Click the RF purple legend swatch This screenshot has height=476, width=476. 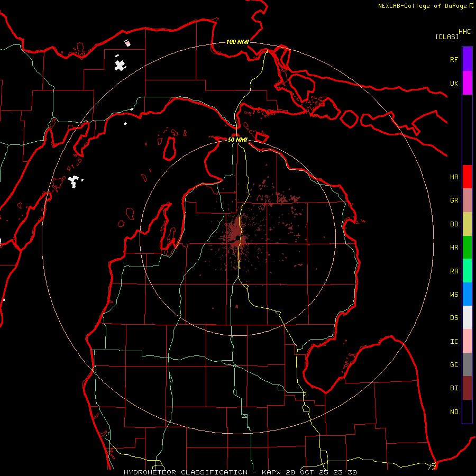tap(467, 59)
